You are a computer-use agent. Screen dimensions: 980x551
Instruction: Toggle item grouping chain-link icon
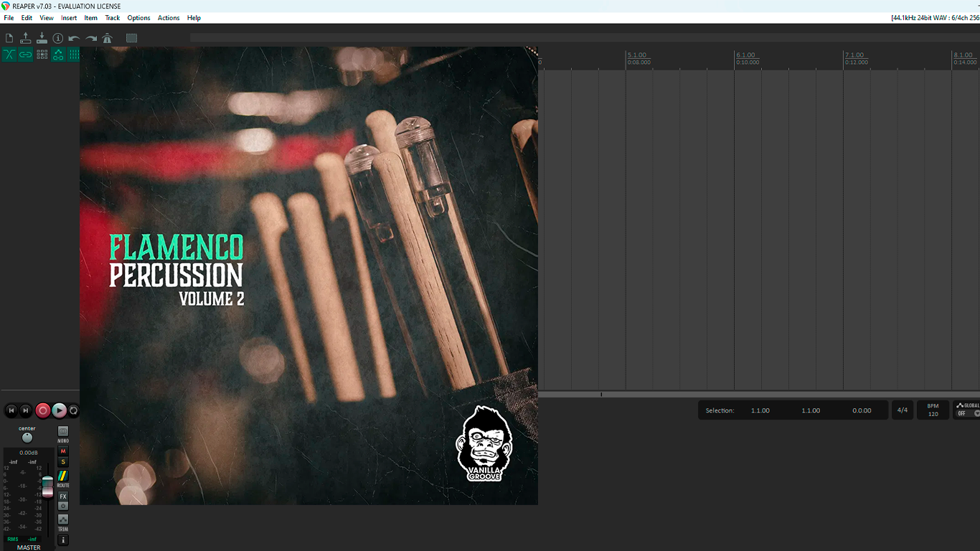tap(26, 55)
